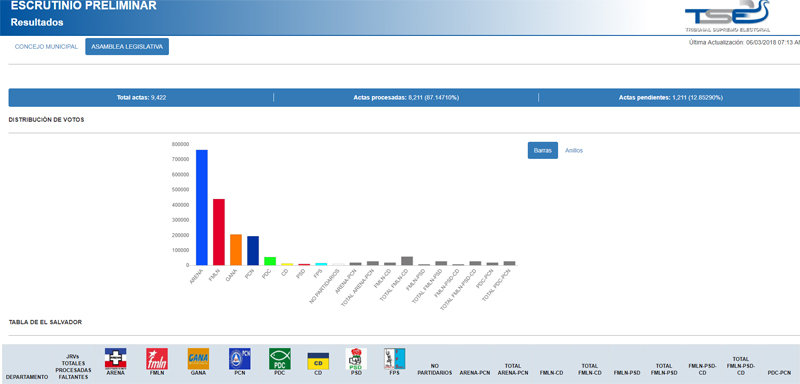Click the ESCRUTINIO PRELIMINAR page title
800x384 pixels.
(84, 6)
